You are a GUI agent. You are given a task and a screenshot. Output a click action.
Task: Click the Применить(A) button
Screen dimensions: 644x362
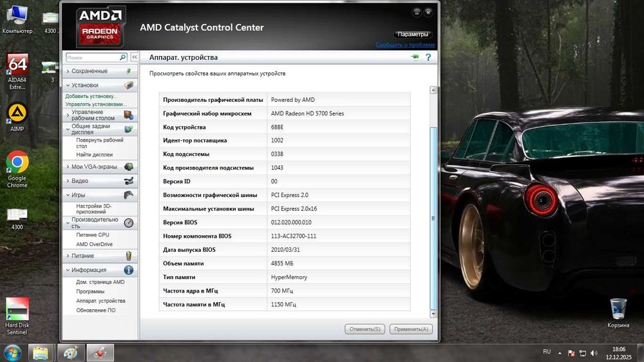coord(411,329)
